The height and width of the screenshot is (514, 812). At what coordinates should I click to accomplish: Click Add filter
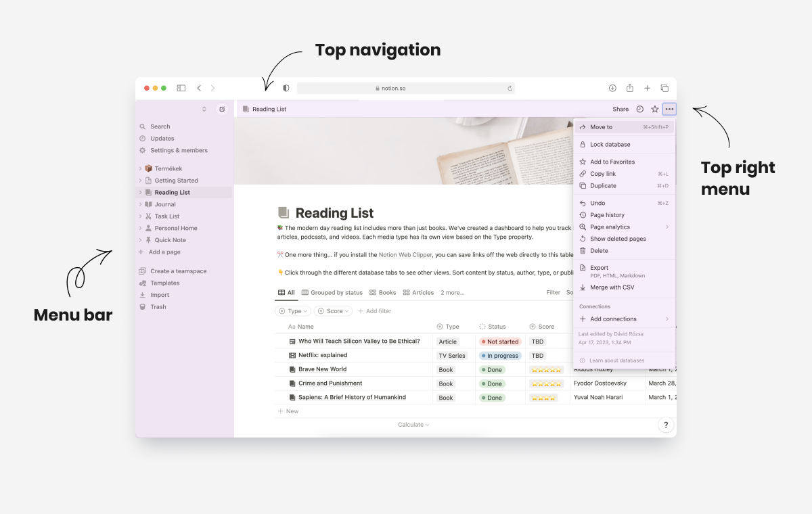coord(374,311)
